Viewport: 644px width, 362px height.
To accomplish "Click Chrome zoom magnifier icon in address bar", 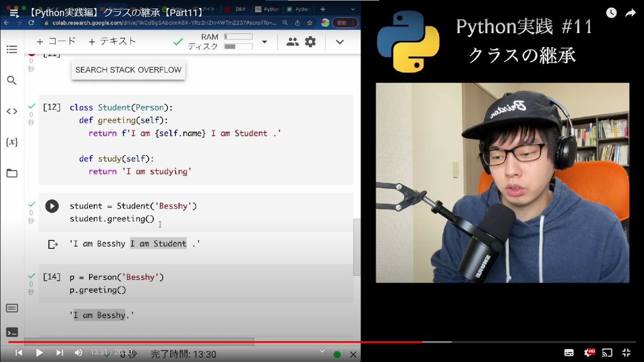I will point(286,23).
